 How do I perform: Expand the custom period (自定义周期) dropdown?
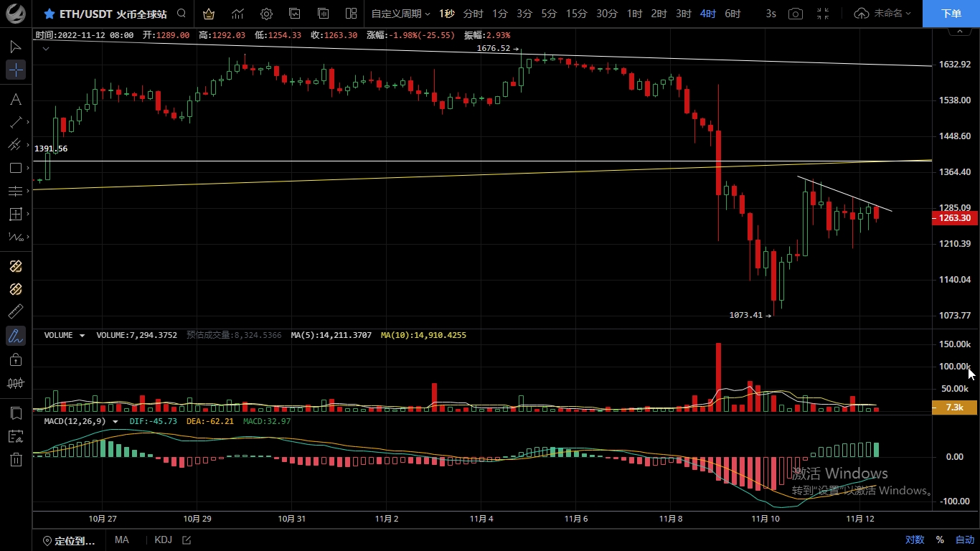(400, 14)
